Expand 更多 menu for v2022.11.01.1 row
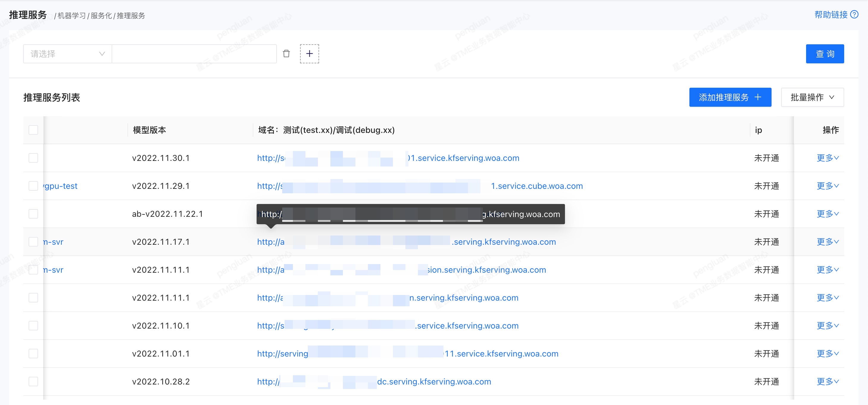Screen dimensions: 868x405 827,354
